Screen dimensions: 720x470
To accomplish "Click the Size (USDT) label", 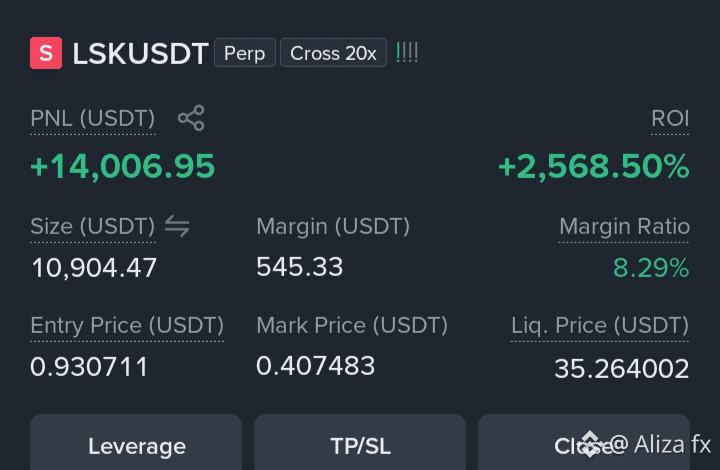I will coord(92,226).
